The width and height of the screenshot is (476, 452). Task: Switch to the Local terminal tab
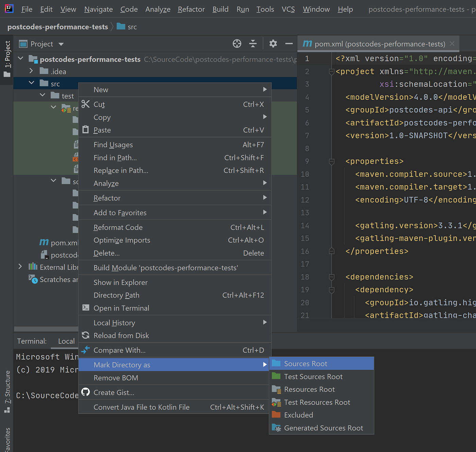coord(66,341)
